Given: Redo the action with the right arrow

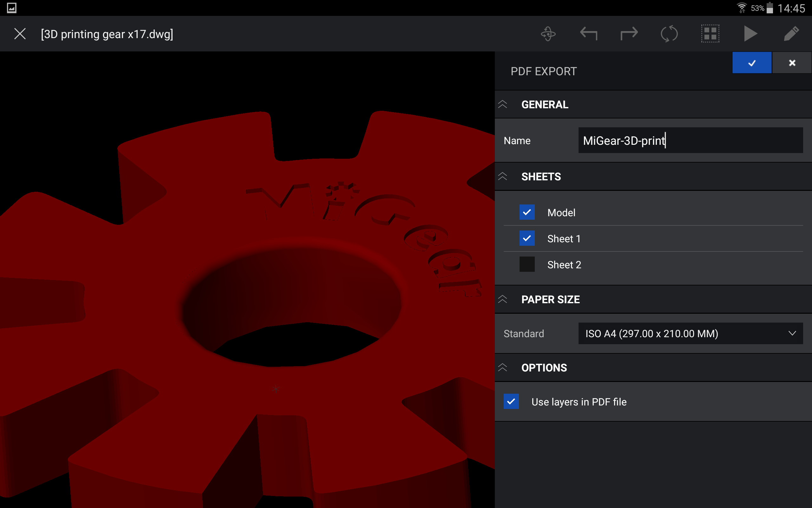Looking at the screenshot, I should [x=629, y=34].
